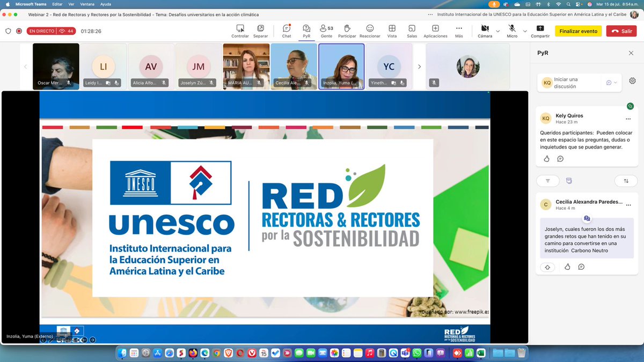Open the Ventana menu

click(87, 4)
